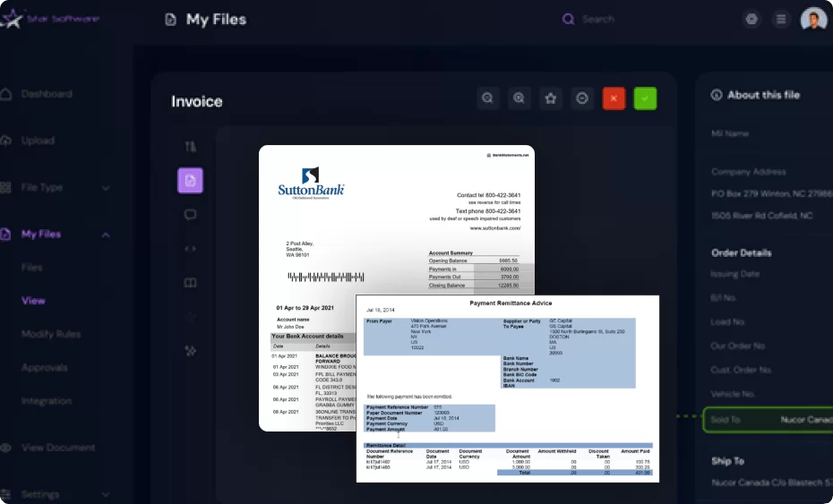Image resolution: width=833 pixels, height=504 pixels.
Task: Open the comment bubble tool in sidebar
Action: [x=190, y=215]
